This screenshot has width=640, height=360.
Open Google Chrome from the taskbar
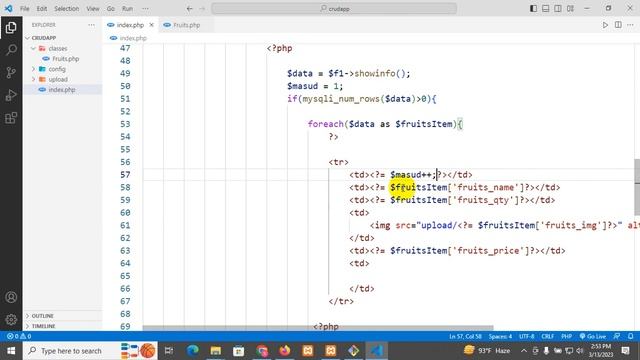pos(262,351)
